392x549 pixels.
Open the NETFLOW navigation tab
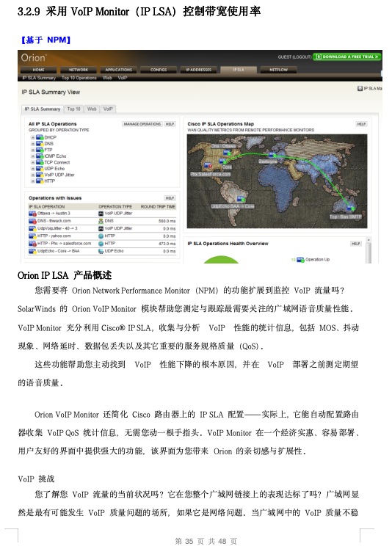click(278, 70)
